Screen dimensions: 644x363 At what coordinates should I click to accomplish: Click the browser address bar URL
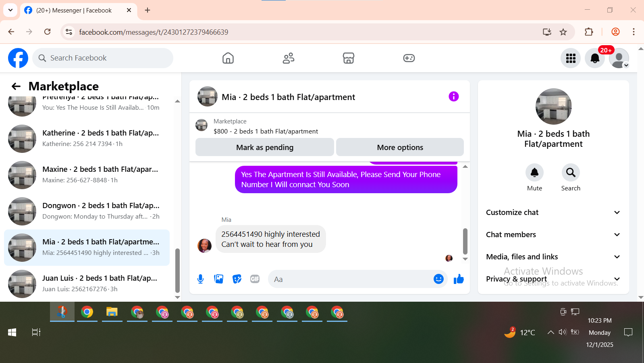[154, 32]
